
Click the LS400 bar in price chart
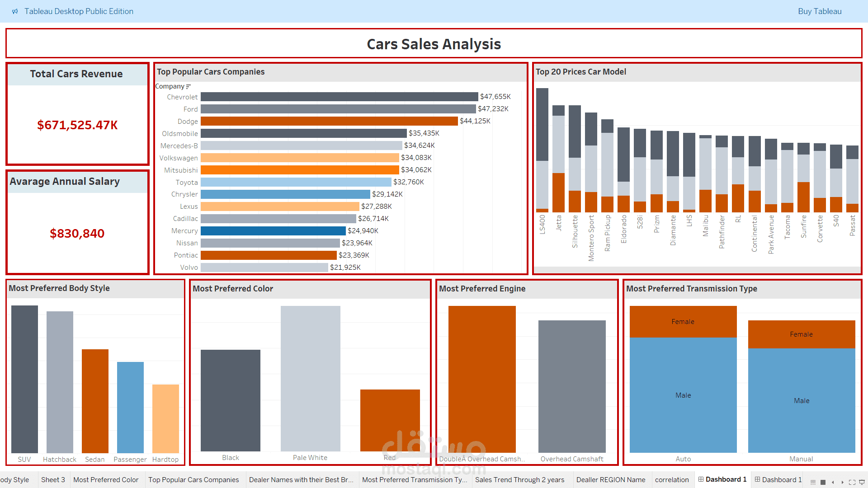pyautogui.click(x=542, y=150)
